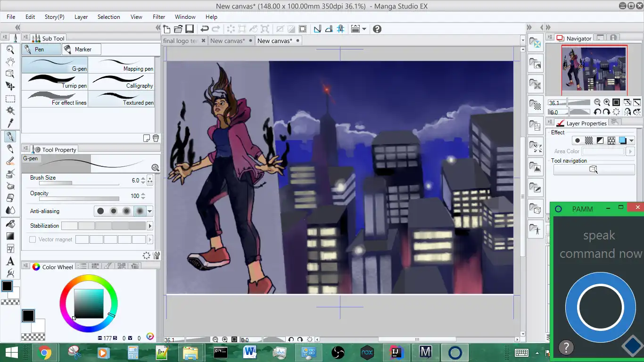Open the Help question mark icon
The width and height of the screenshot is (644, 362).
(x=377, y=29)
